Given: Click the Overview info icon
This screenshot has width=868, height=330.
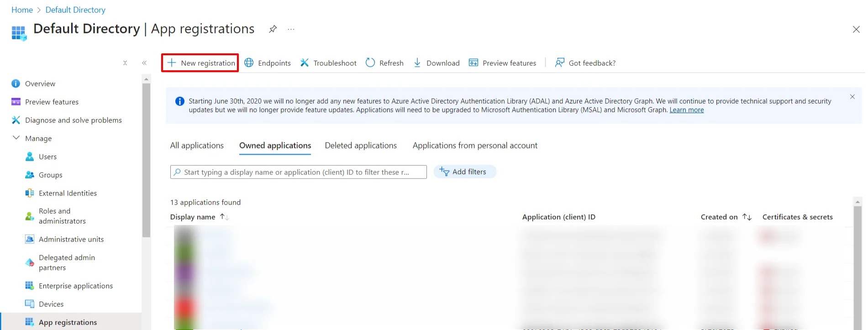Looking at the screenshot, I should click(16, 84).
